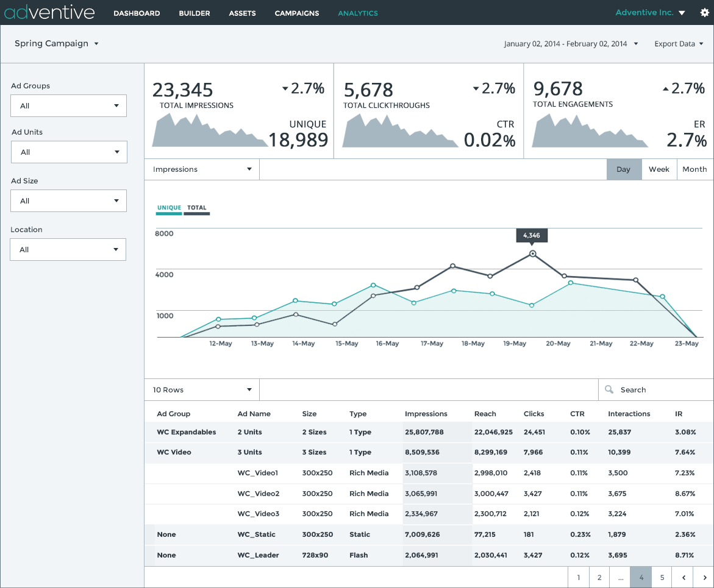714x588 pixels.
Task: Open the Campaigns nav tab
Action: click(x=297, y=13)
